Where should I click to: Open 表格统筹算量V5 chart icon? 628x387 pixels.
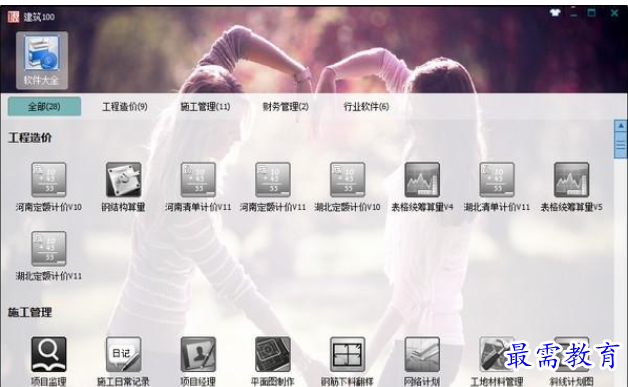tap(572, 180)
